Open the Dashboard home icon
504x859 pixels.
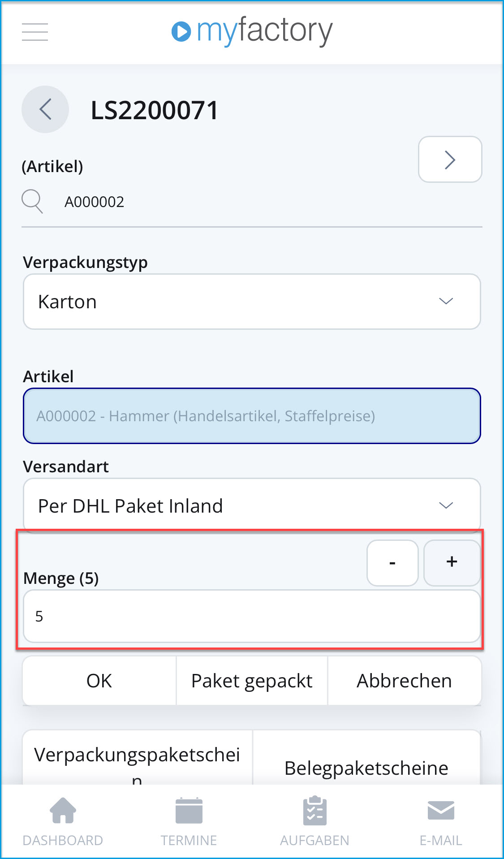click(x=62, y=809)
